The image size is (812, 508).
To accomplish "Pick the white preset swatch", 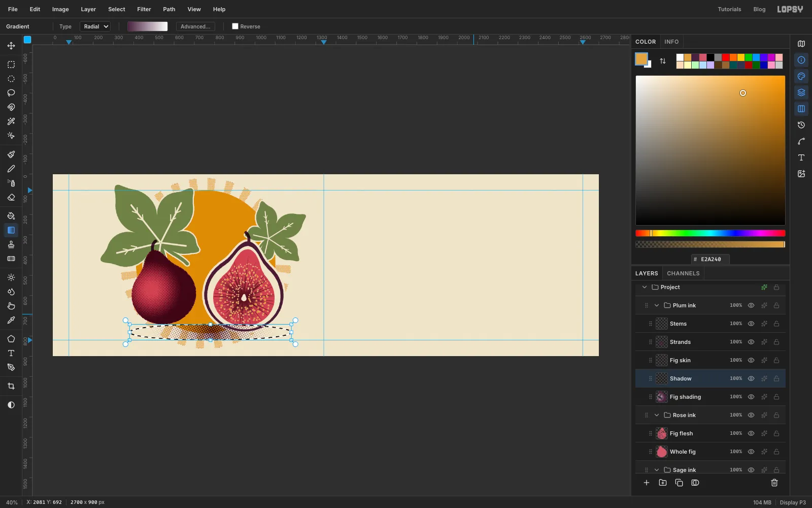I will tap(680, 57).
